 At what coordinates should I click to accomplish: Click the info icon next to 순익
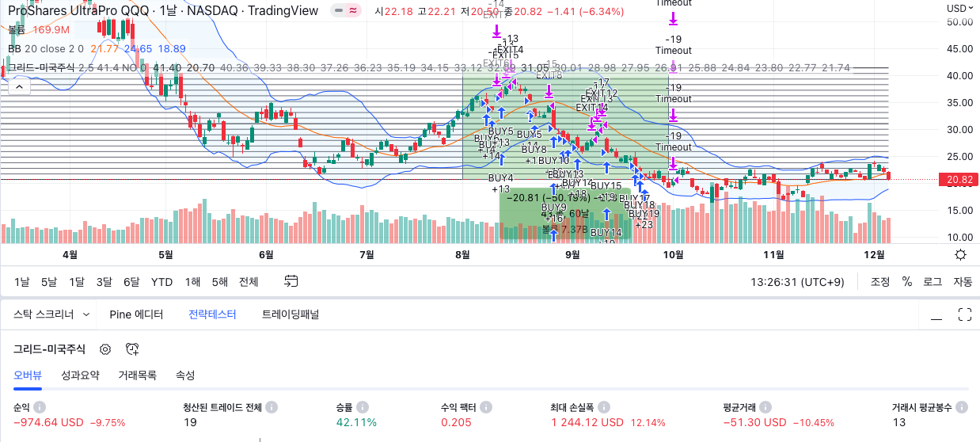[41, 407]
